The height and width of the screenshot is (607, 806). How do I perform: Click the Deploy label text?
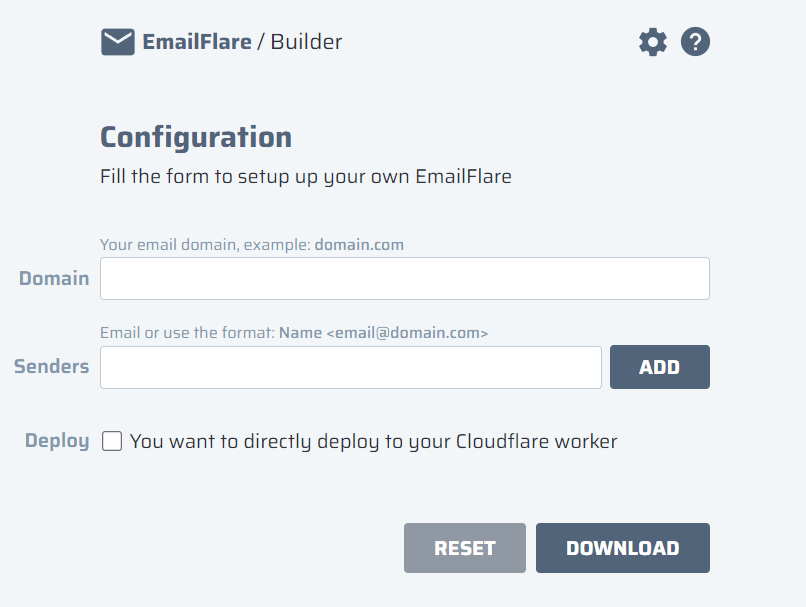(56, 441)
